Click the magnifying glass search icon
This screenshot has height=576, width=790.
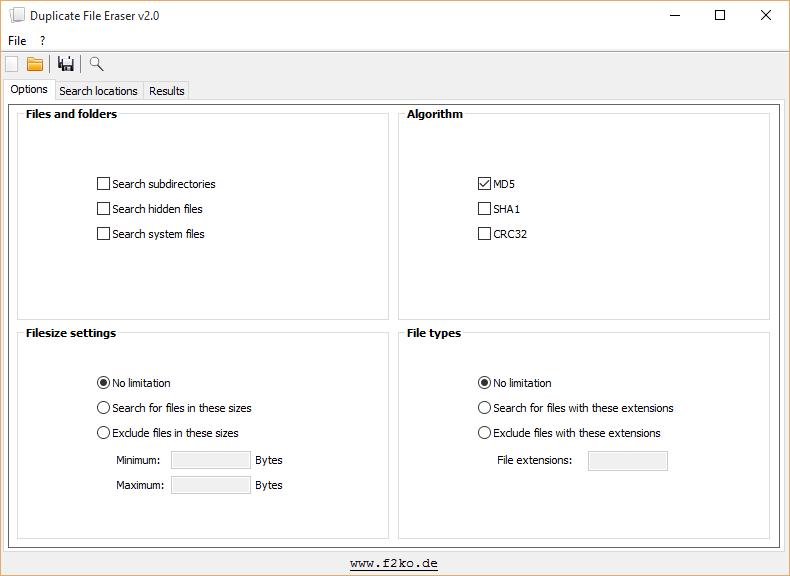click(x=96, y=64)
